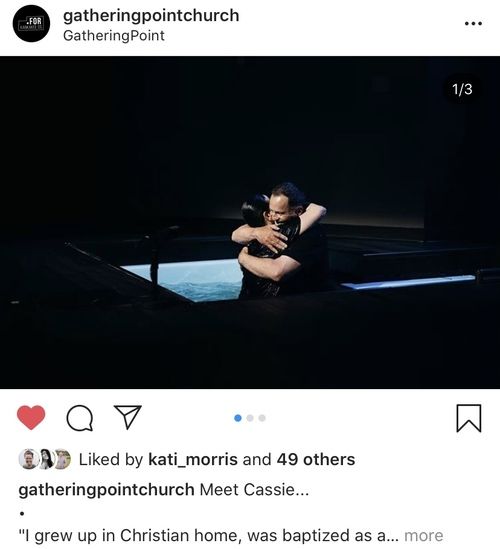Open gatheringpointchurch name in caption
This screenshot has height=549, width=500.
point(106,489)
